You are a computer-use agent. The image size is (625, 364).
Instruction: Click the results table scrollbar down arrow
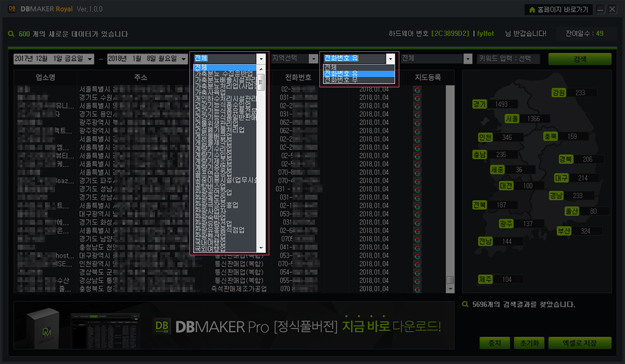point(451,289)
